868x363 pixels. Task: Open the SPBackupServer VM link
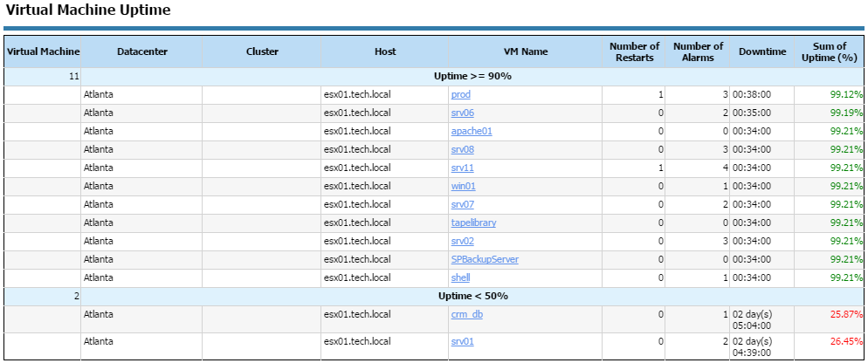point(485,259)
